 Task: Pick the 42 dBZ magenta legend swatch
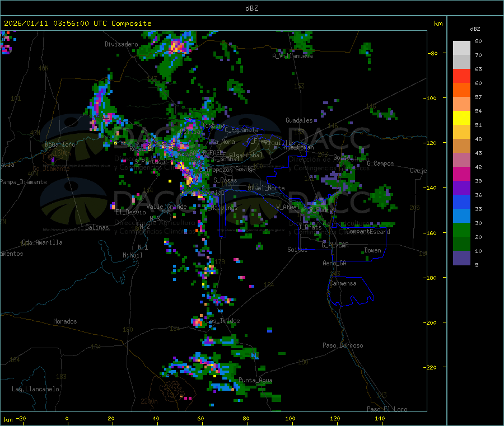pos(461,174)
